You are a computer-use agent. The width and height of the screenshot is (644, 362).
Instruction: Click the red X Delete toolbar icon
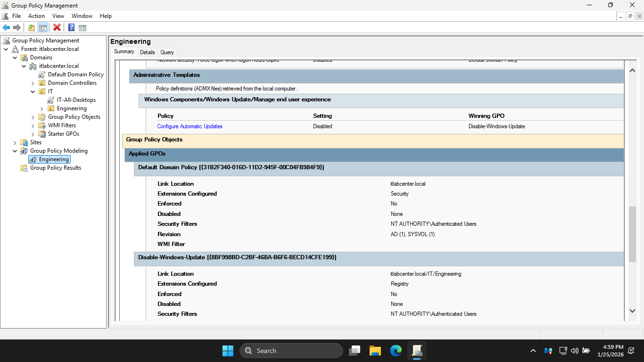tap(57, 27)
